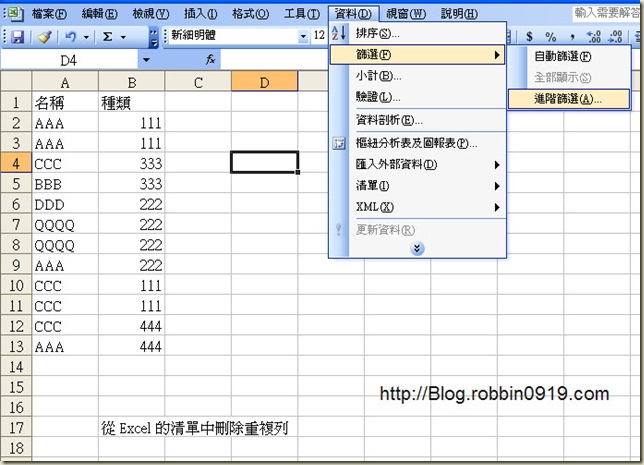Image resolution: width=644 pixels, height=465 pixels.
Task: Click the Name Box showing D4
Action: coord(69,61)
